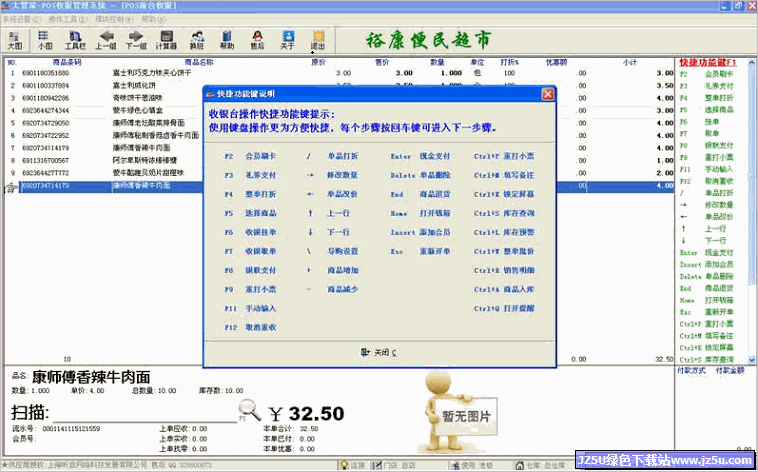Open the 系统设置 menu

[22, 19]
